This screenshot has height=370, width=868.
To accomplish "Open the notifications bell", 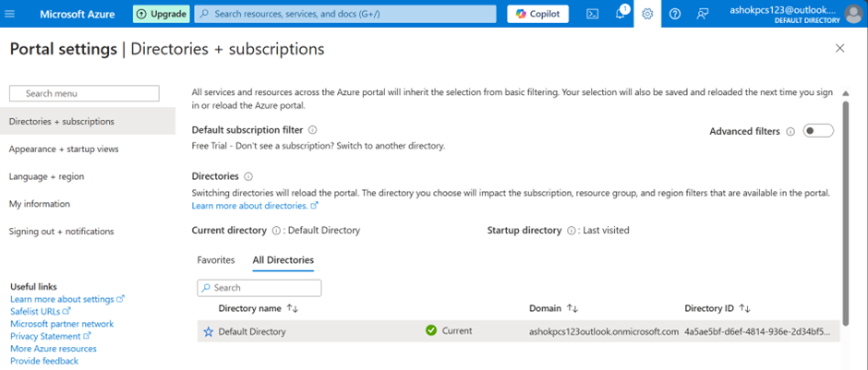I will tap(621, 14).
